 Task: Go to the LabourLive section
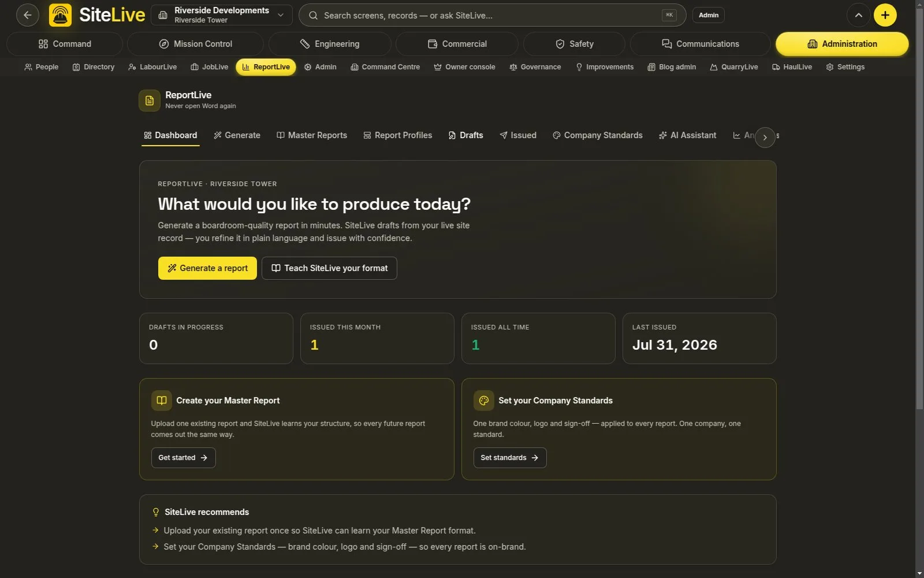[x=153, y=67]
